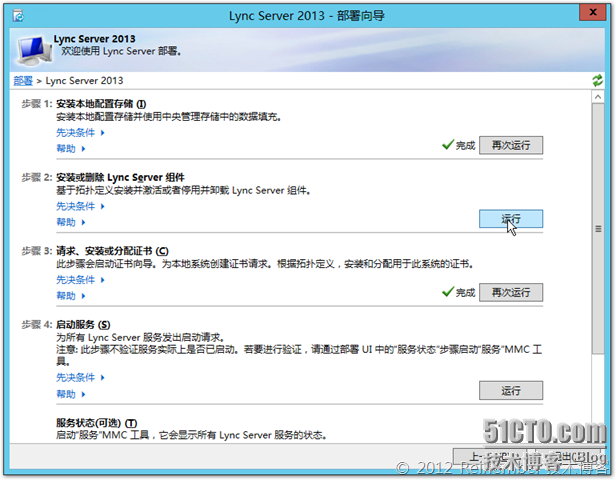Expand 先决条件 under step 3
The height and width of the screenshot is (480, 616).
(x=80, y=280)
